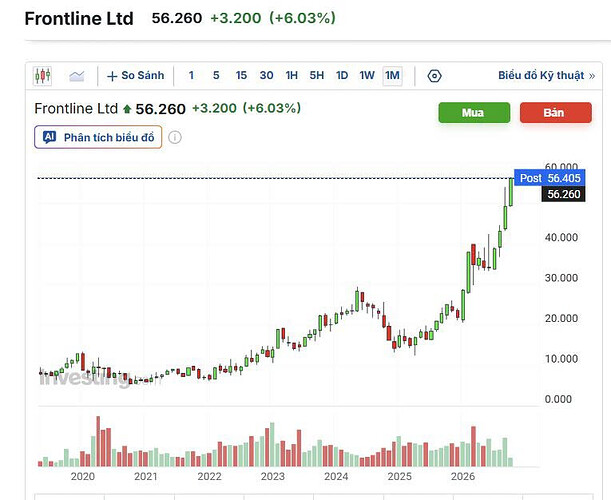611x500 pixels.
Task: Select the 1H timeframe
Action: coord(291,76)
